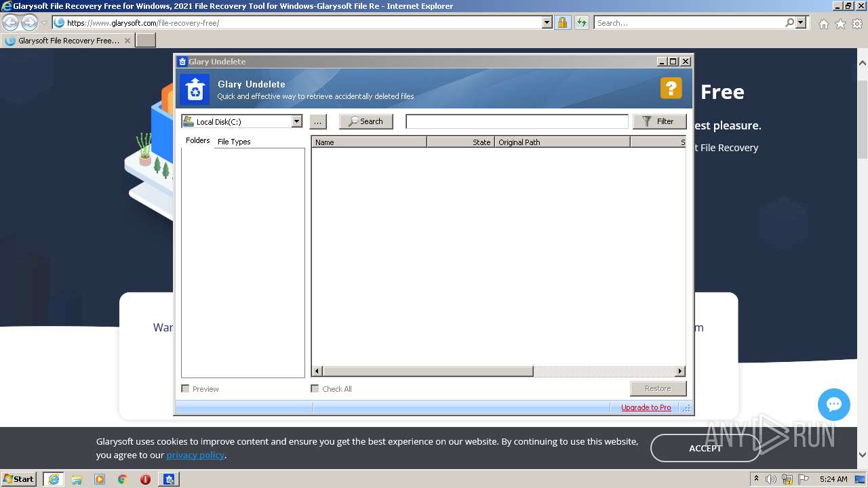
Task: Open the volume speaker tray icon
Action: [x=772, y=479]
